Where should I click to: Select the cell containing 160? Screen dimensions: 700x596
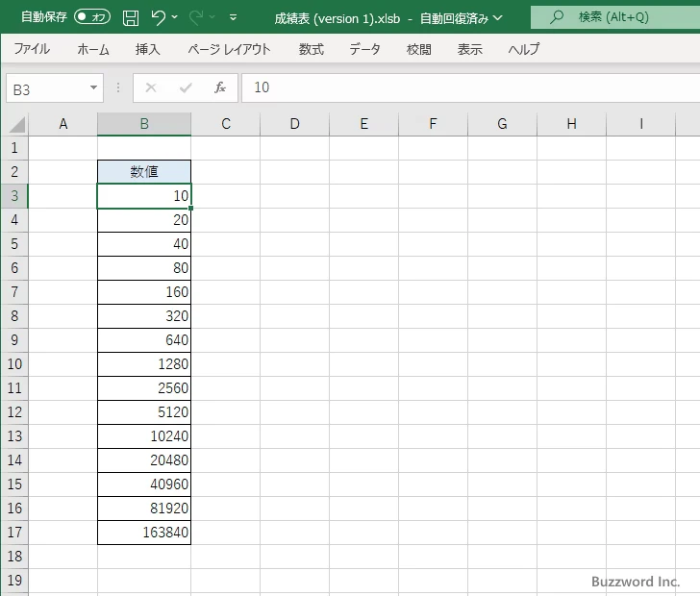click(144, 292)
